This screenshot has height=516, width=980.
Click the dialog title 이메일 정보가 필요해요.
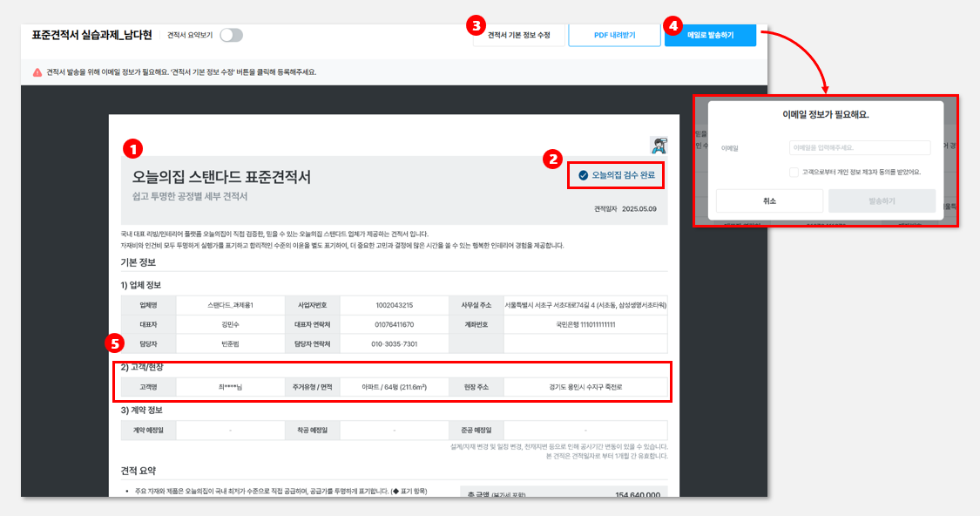[x=826, y=114]
